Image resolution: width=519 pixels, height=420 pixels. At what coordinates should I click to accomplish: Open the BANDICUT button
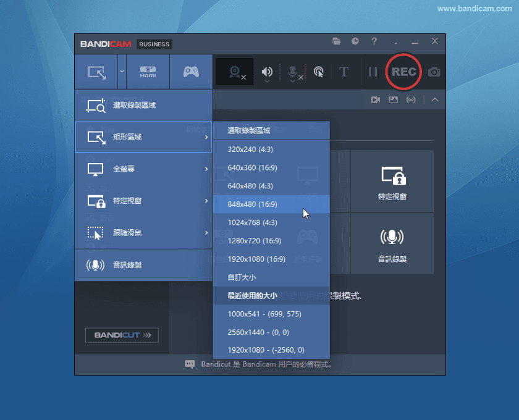click(122, 335)
